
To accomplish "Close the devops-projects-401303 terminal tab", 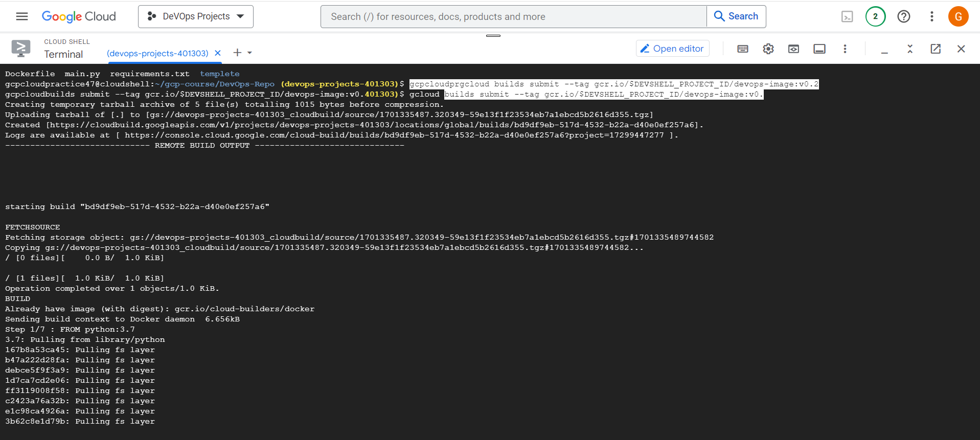I will click(x=218, y=53).
